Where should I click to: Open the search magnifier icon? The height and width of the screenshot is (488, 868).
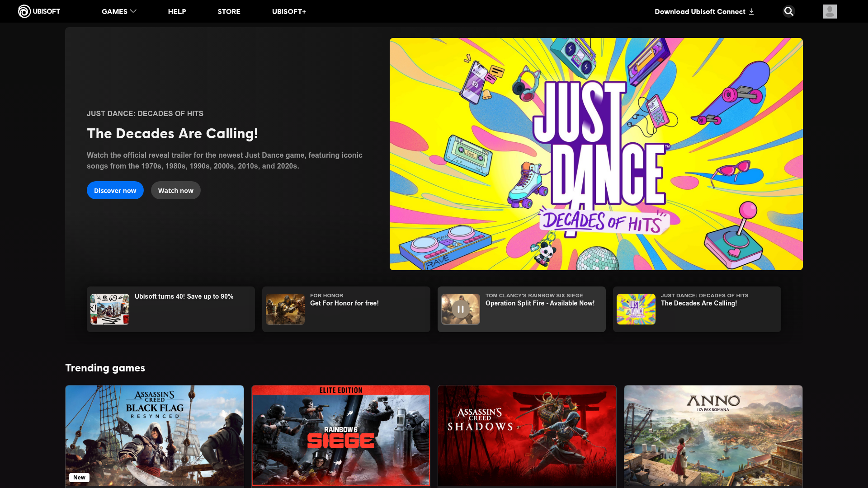(x=789, y=11)
